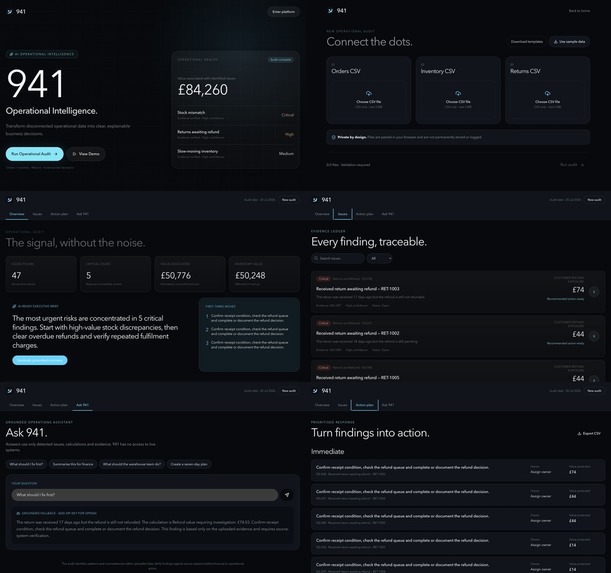Click the upload cloud icon in Inventory CSV card

[x=458, y=93]
